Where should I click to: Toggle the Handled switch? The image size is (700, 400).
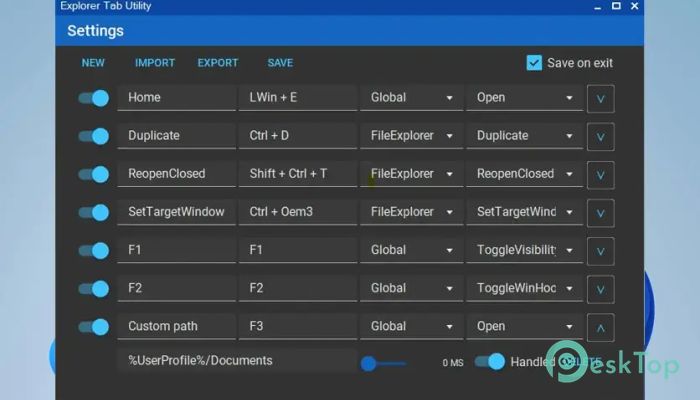pos(490,361)
